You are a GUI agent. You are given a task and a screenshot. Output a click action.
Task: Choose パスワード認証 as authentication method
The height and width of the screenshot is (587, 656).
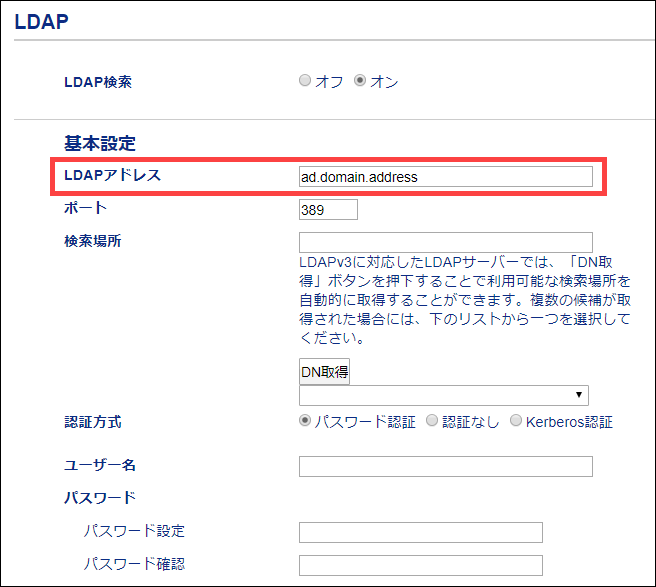[305, 421]
